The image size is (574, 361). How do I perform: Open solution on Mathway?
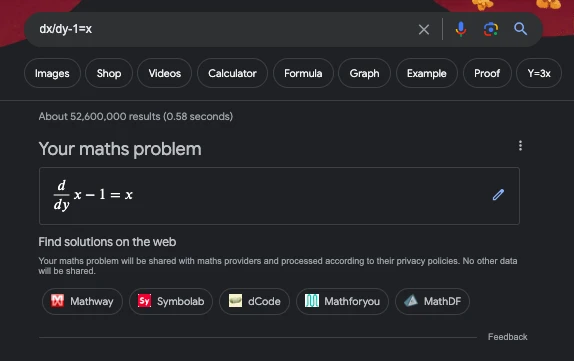click(x=82, y=301)
